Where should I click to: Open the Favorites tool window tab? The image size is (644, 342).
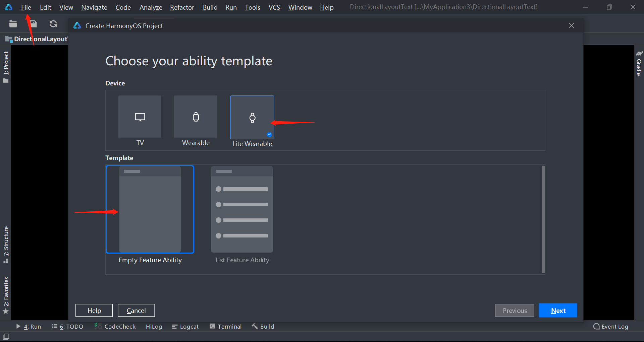tap(6, 295)
